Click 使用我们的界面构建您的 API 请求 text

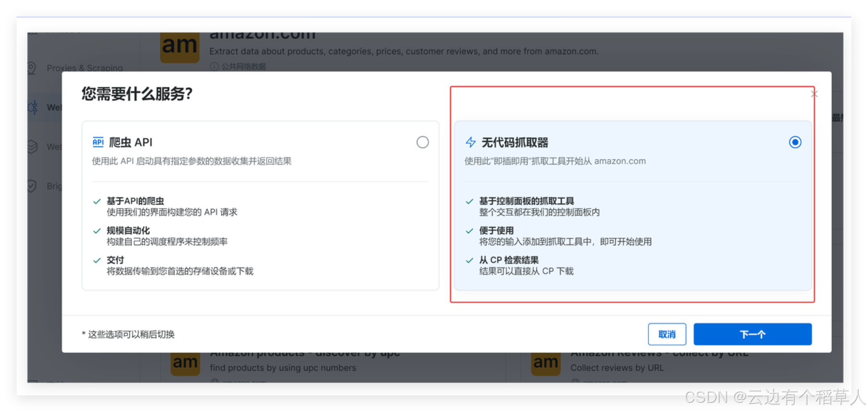tap(172, 212)
